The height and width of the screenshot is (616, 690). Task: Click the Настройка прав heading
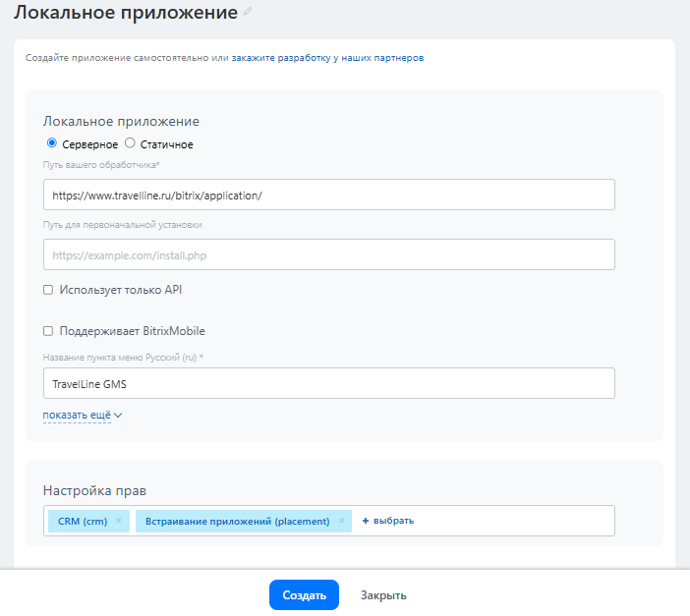(94, 490)
